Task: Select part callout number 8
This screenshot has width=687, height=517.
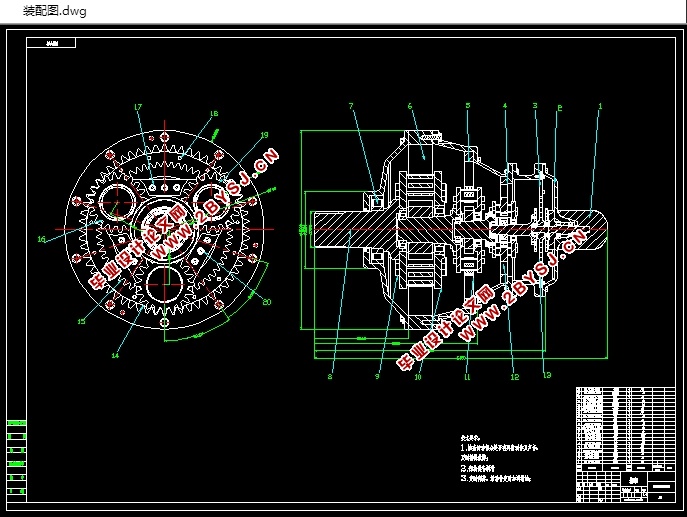Action: click(x=330, y=376)
